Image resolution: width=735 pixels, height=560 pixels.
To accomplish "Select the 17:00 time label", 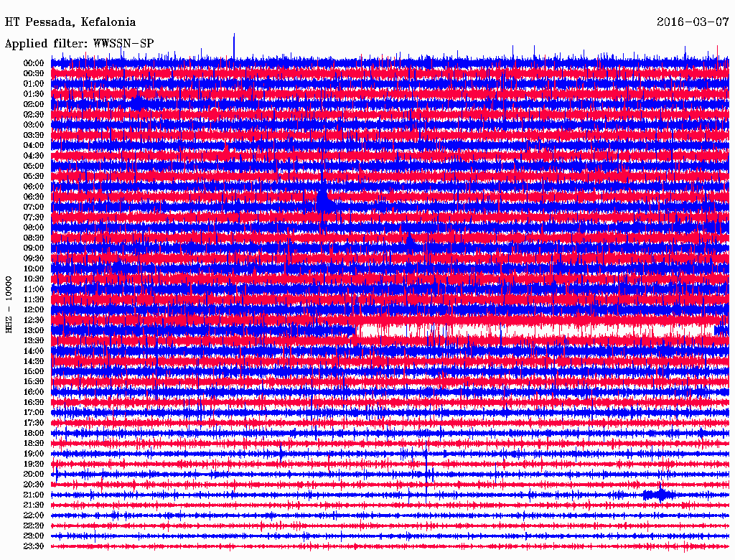I will pyautogui.click(x=34, y=413).
